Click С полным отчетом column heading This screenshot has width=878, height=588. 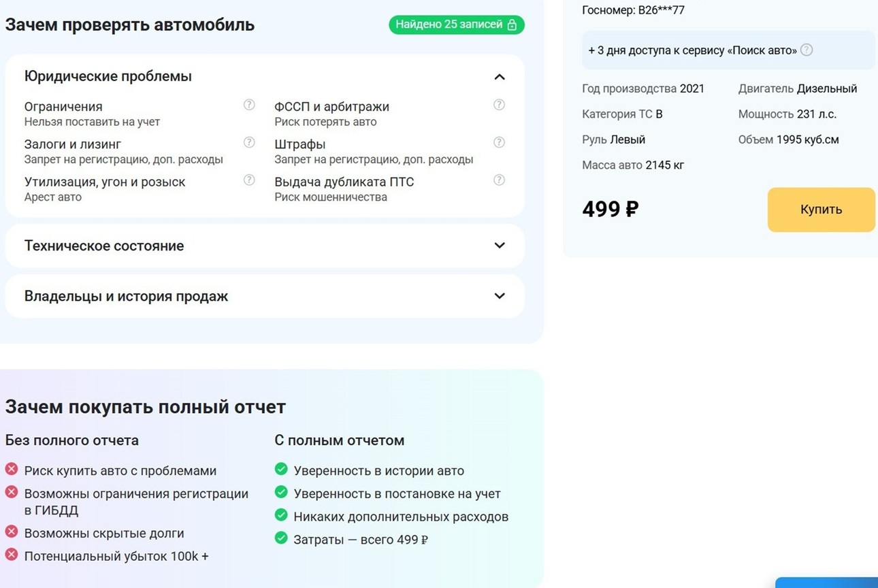point(340,440)
